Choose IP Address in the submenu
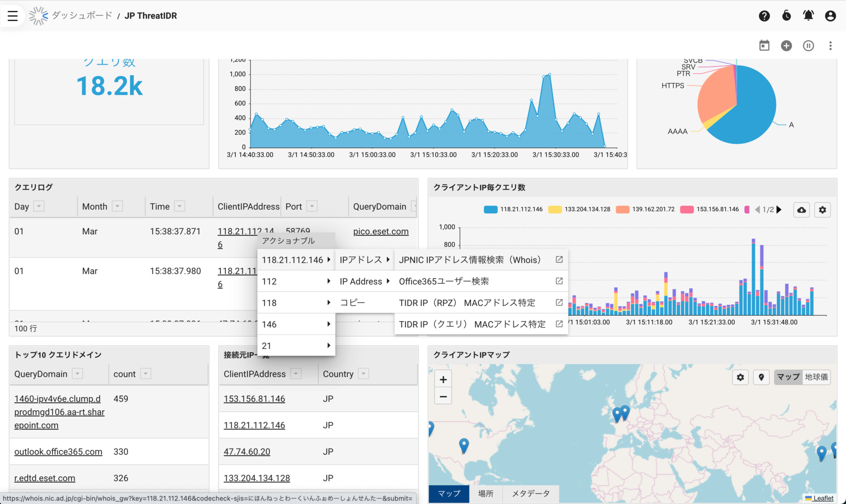 (x=365, y=281)
